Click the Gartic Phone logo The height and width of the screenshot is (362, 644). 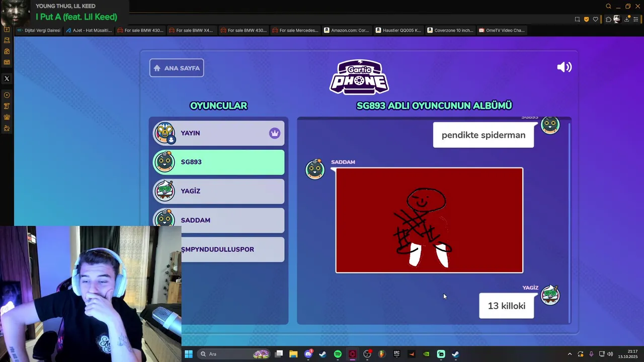pos(359,77)
